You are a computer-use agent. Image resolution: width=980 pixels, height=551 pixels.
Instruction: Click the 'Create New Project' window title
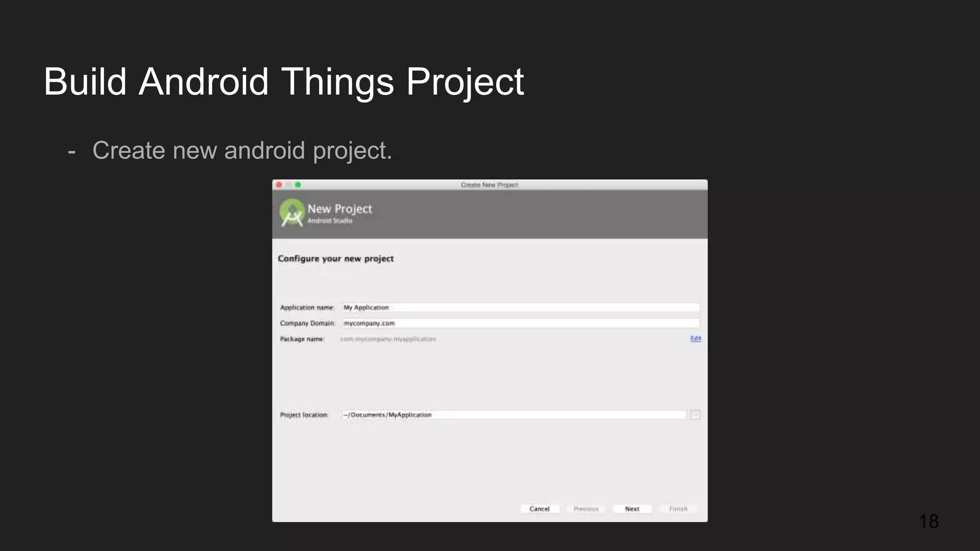490,185
